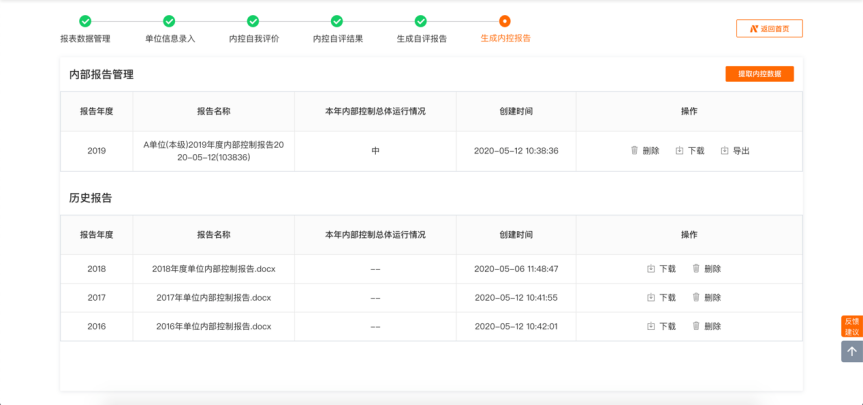The width and height of the screenshot is (863, 405).
Task: Click the scroll-to-top arrow button
Action: [x=851, y=351]
